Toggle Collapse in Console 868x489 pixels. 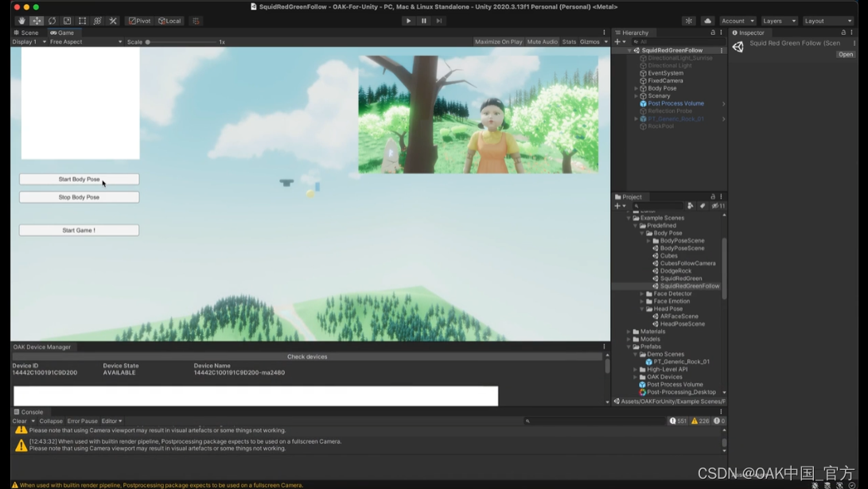(51, 421)
